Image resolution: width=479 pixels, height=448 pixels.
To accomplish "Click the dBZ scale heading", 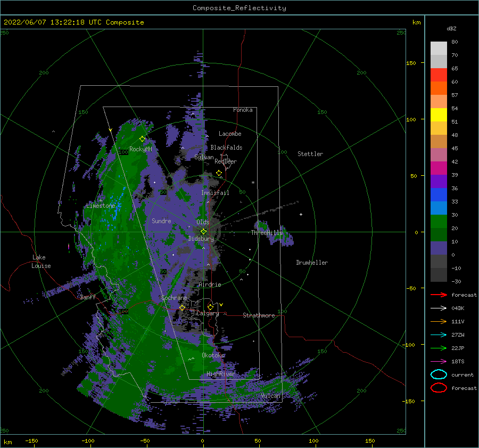I will [x=451, y=28].
